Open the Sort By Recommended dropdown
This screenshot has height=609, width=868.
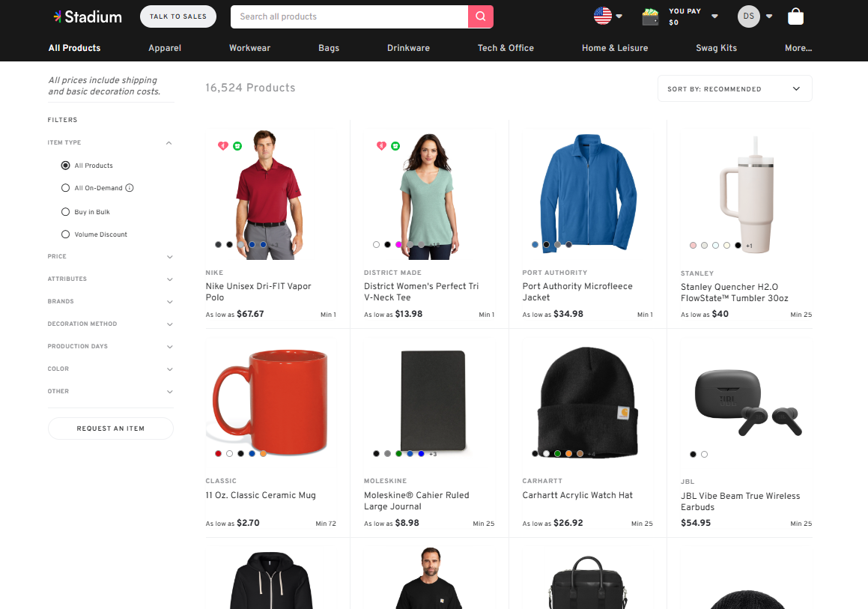click(735, 88)
